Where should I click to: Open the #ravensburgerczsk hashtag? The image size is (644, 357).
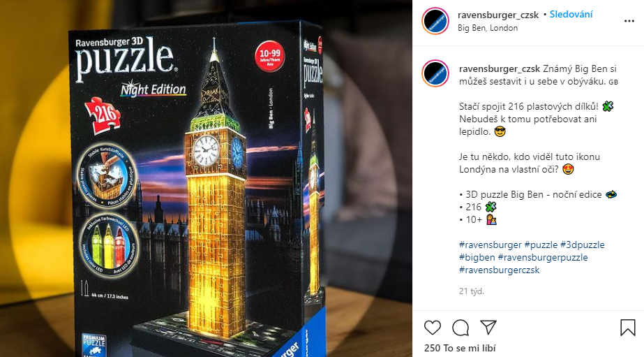coord(500,270)
